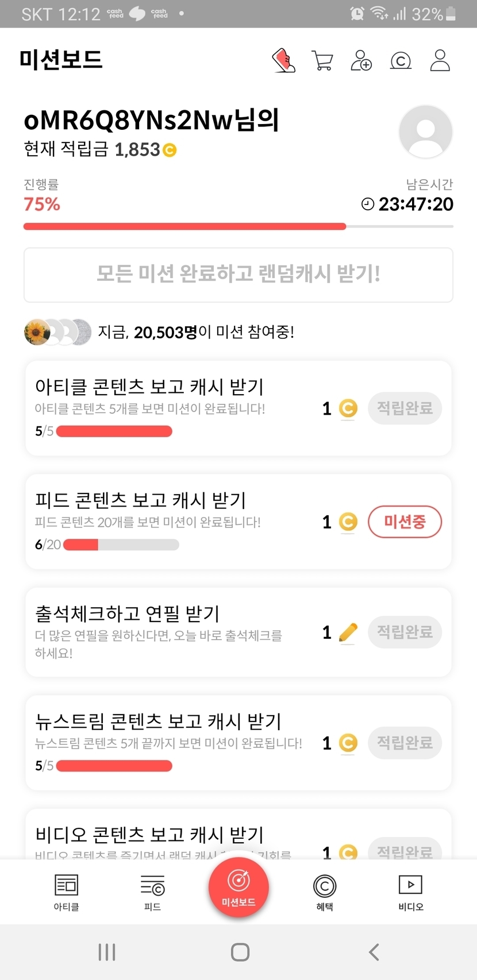Viewport: 477px width, 980px height.
Task: Tap 적립완료 on the article mission
Action: 405,408
